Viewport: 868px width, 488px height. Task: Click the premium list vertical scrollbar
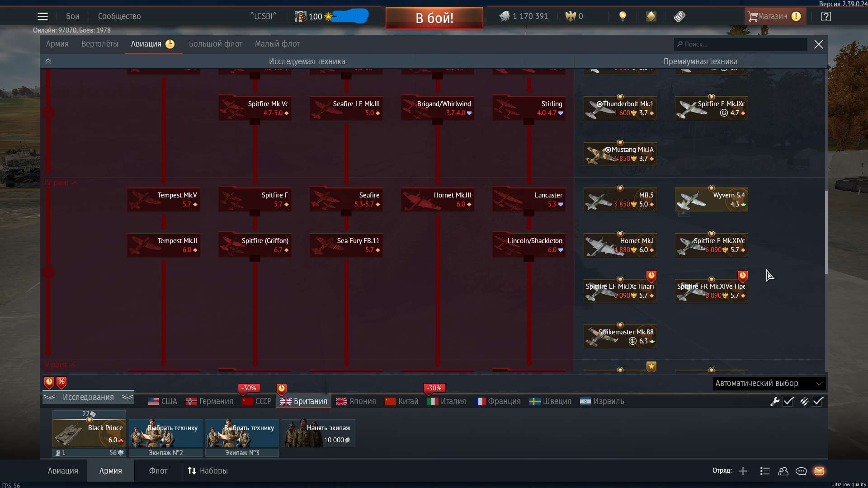pos(826,232)
